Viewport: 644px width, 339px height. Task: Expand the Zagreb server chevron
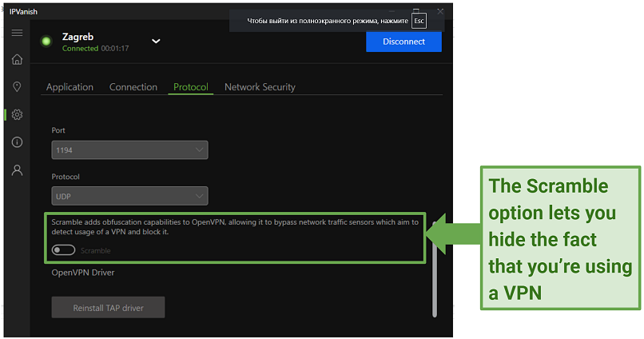(x=156, y=41)
